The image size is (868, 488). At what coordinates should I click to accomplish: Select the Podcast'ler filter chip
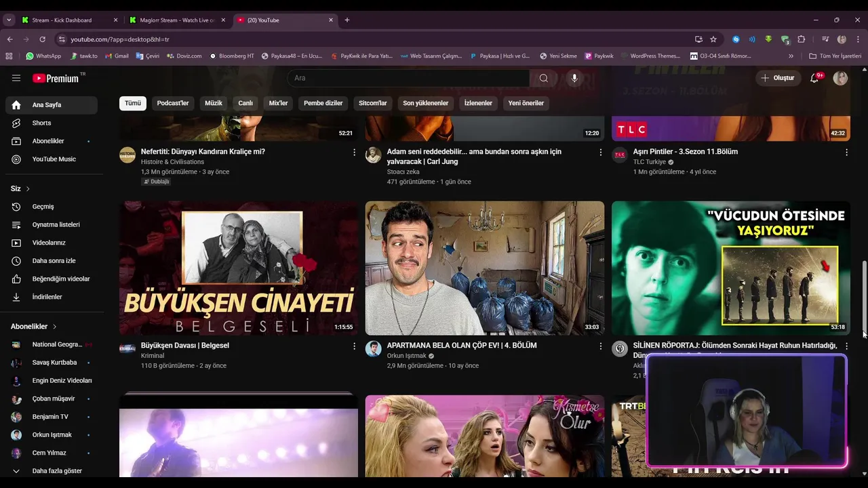[x=173, y=103]
